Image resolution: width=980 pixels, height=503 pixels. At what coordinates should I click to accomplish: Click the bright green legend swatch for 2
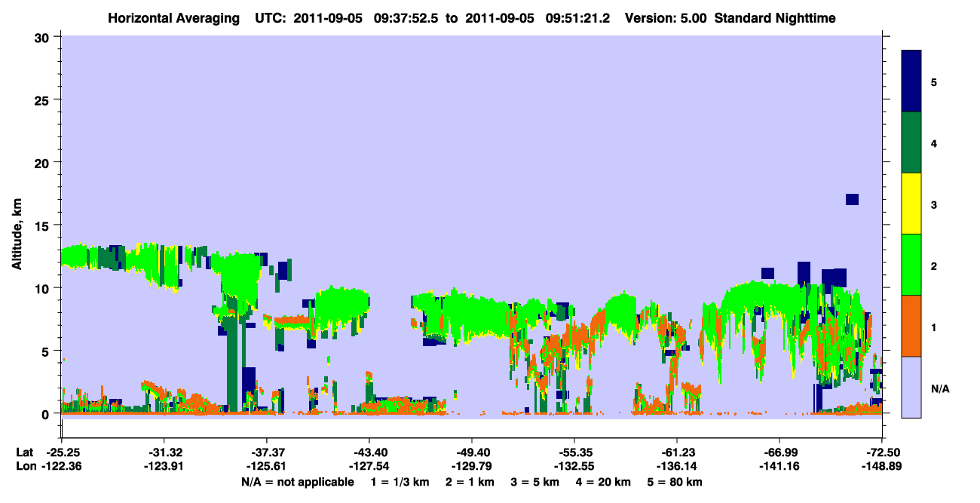coord(911,265)
